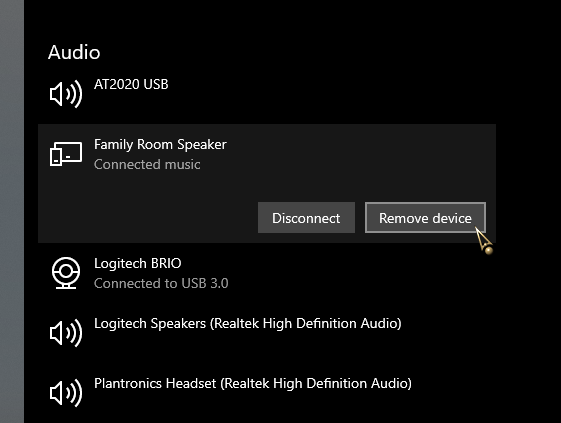Select the Logitech BRIO device name
This screenshot has height=423, width=561.
138,263
